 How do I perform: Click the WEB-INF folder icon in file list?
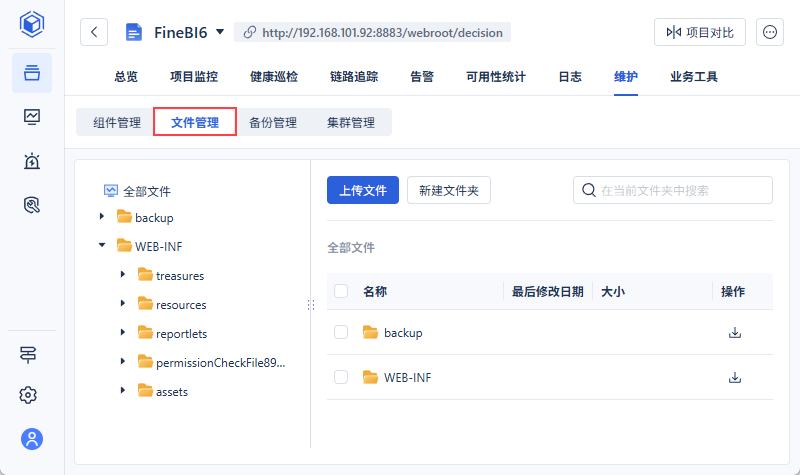click(x=370, y=377)
